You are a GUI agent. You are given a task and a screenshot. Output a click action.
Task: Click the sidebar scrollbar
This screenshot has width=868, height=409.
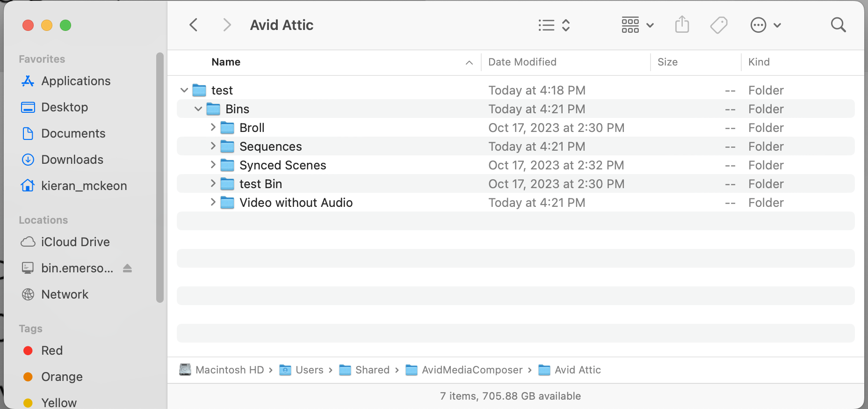click(x=160, y=178)
